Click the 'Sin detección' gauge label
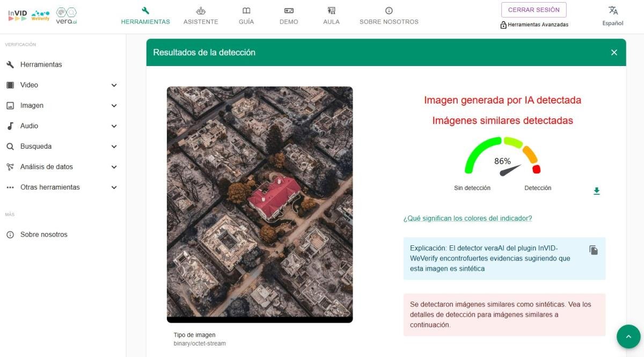 click(x=472, y=188)
